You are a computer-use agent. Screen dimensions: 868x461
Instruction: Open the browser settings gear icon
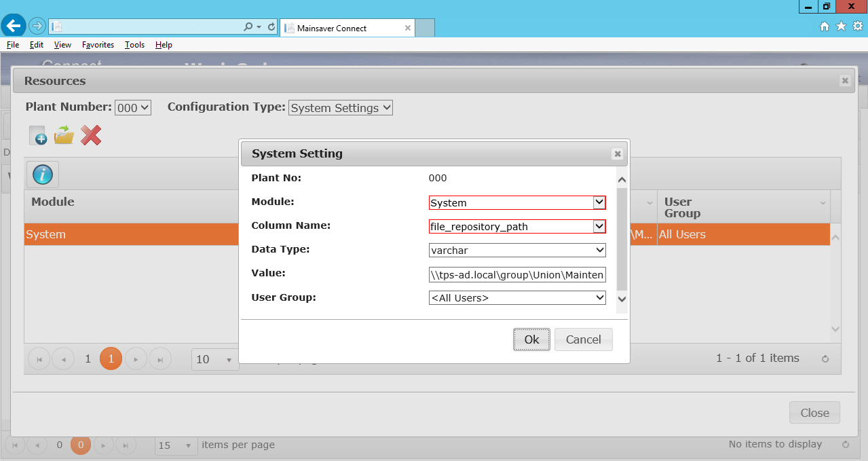[857, 26]
